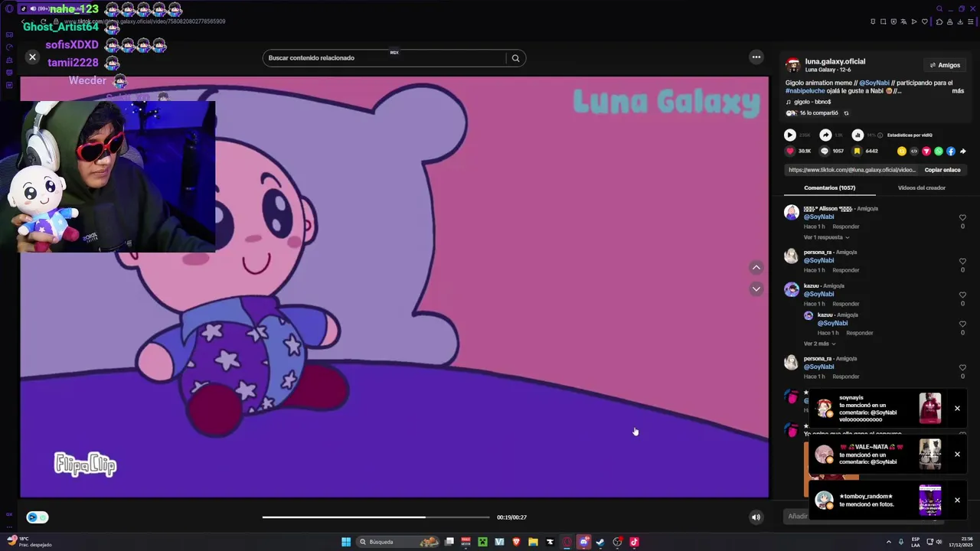The width and height of the screenshot is (980, 551).
Task: Click the engagement info circle icon
Action: coord(880,135)
